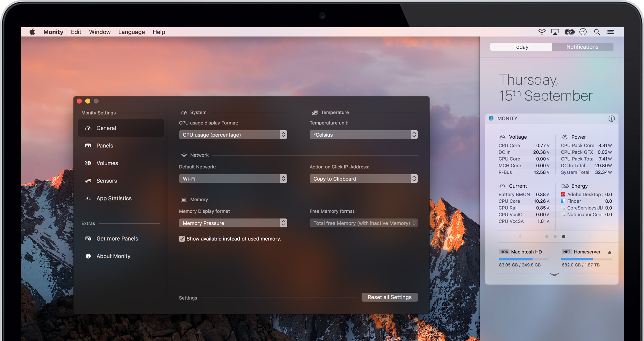This screenshot has width=644, height=341.
Task: Open Get more Panels extra
Action: pos(121,239)
